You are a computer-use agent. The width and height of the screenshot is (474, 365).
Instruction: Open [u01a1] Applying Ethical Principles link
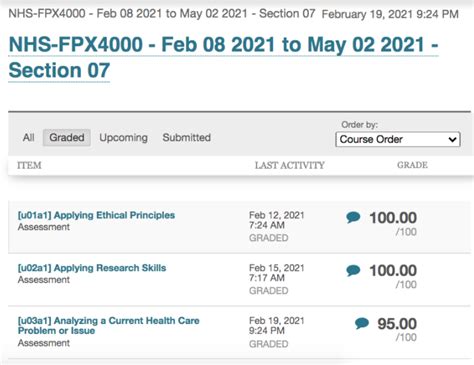pos(96,215)
